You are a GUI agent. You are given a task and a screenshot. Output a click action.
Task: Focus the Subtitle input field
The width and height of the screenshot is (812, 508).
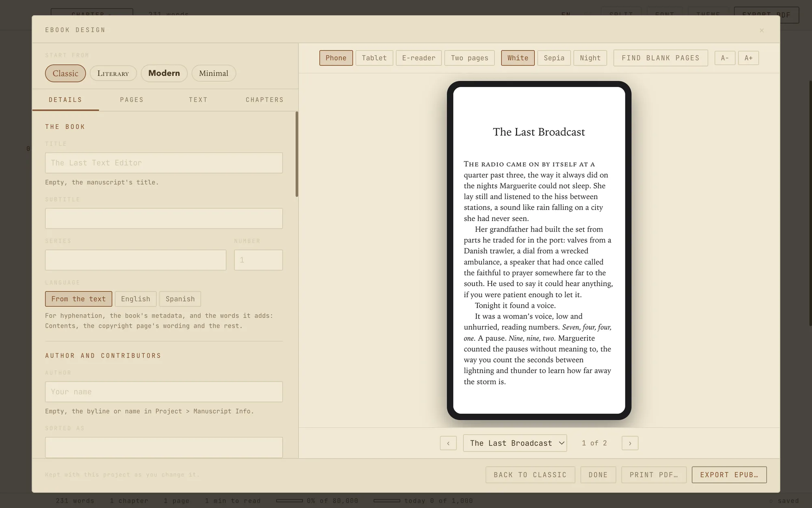tap(164, 219)
